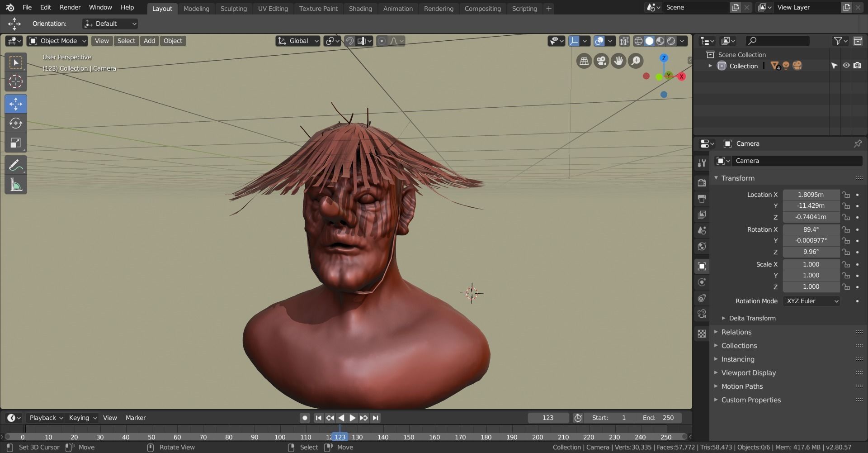Toggle X-ray mode
Viewport: 868px width, 453px height.
click(x=624, y=41)
